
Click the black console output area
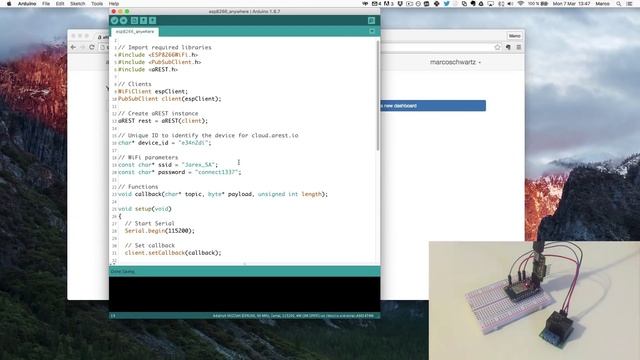[x=244, y=294]
